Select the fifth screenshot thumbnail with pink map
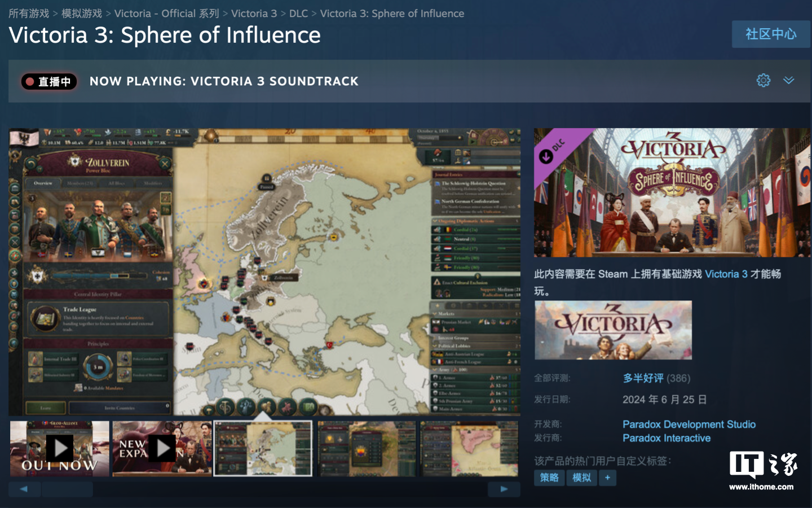 click(x=469, y=449)
